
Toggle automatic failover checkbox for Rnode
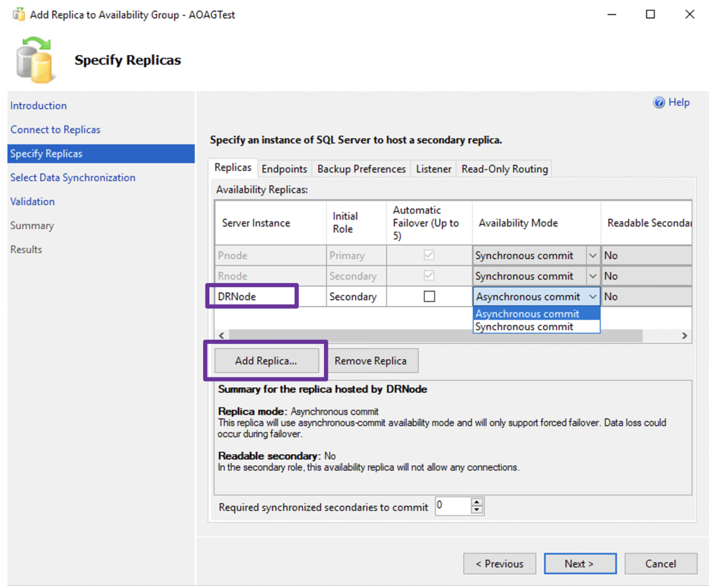[x=429, y=276]
